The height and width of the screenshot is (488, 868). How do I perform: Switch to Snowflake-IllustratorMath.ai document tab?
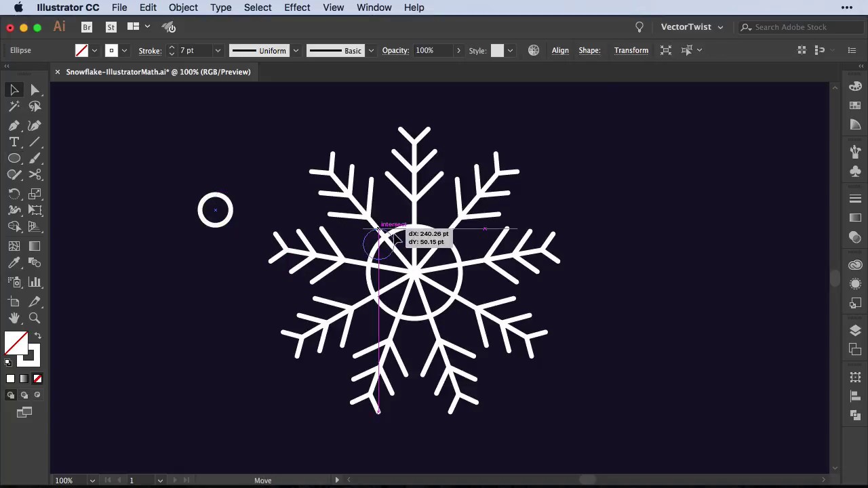[158, 72]
